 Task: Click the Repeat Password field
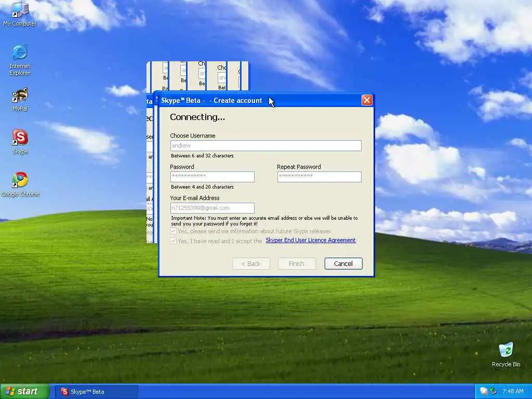pos(320,177)
